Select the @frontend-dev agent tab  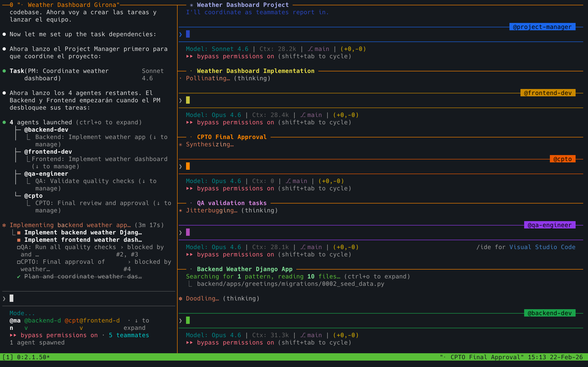[x=547, y=93]
